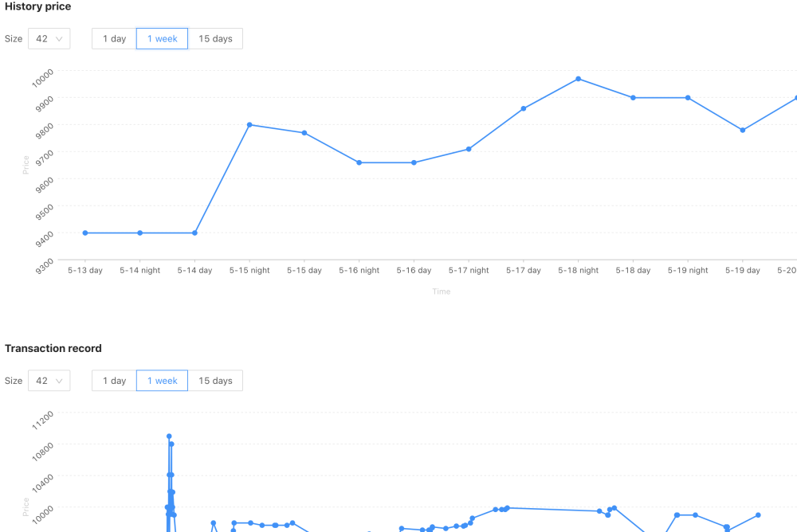Click the 5-18 night peak data point
Viewport: 797px width, 532px height.
(578, 79)
